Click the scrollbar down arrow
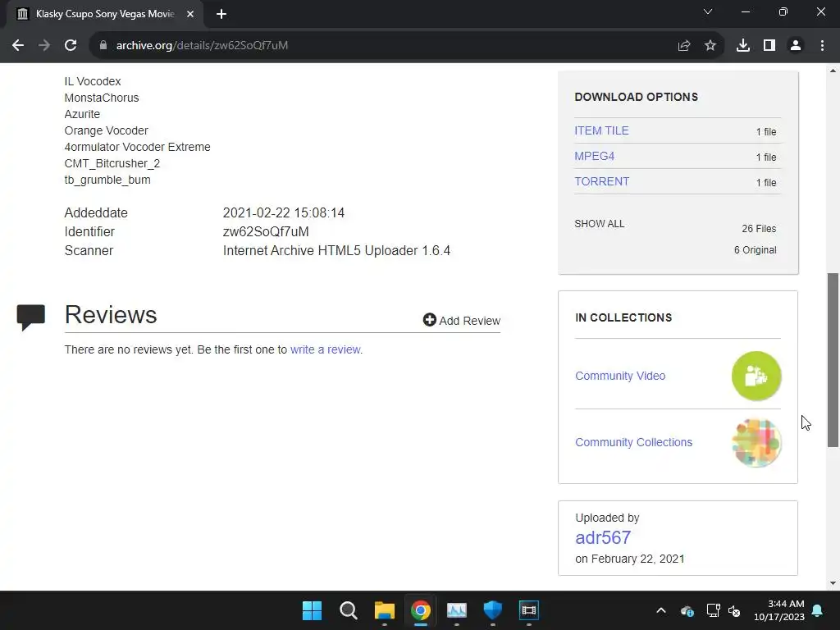The image size is (840, 630). pyautogui.click(x=833, y=583)
